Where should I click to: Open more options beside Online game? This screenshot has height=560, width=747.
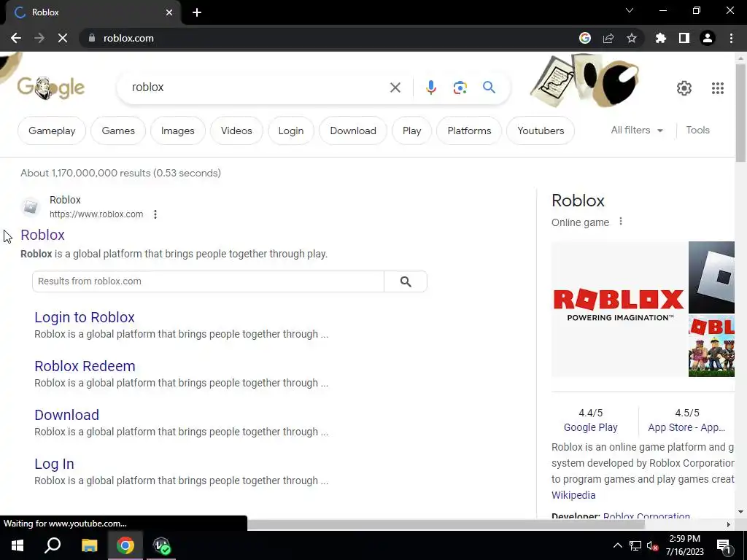tap(620, 222)
